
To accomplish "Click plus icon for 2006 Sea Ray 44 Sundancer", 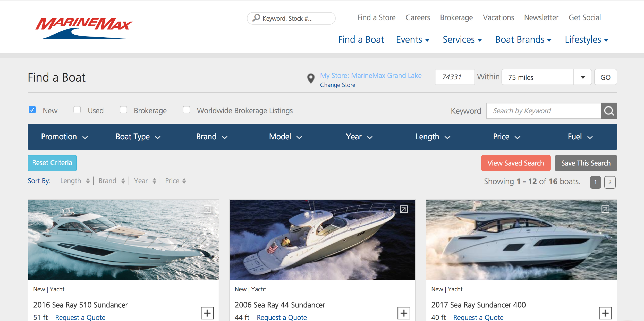I will click(404, 313).
